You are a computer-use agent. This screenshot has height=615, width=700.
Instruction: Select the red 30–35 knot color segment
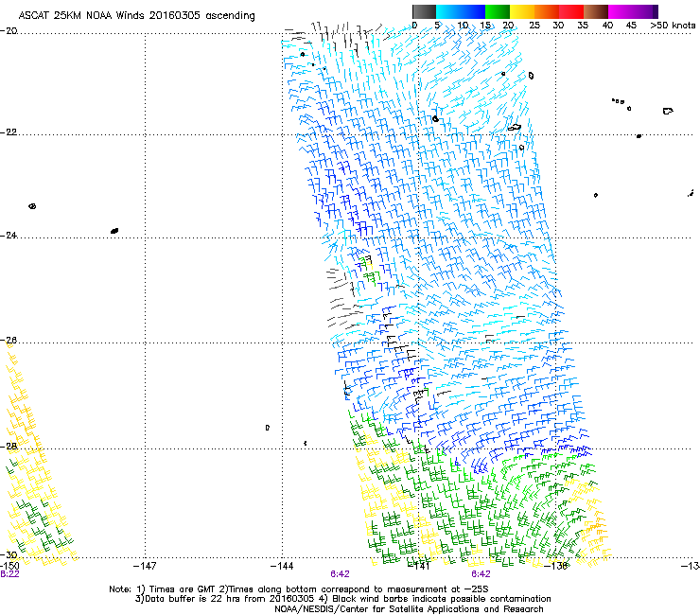click(571, 11)
